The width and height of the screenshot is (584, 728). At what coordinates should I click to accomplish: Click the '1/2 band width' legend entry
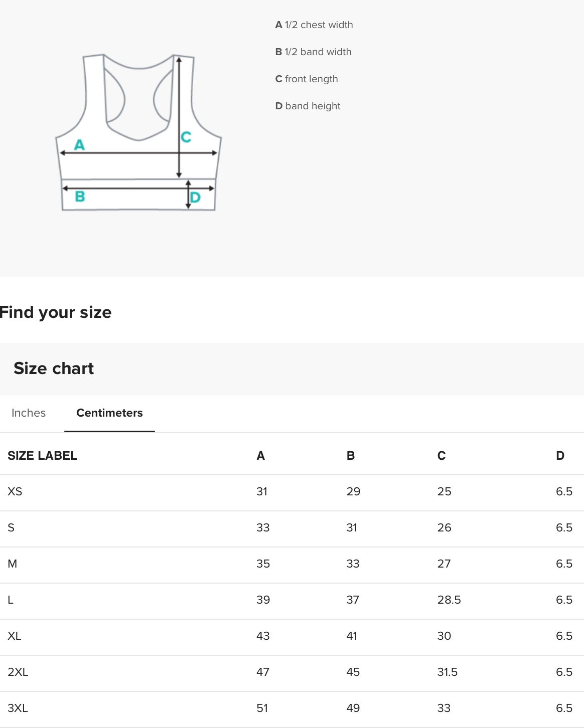314,52
